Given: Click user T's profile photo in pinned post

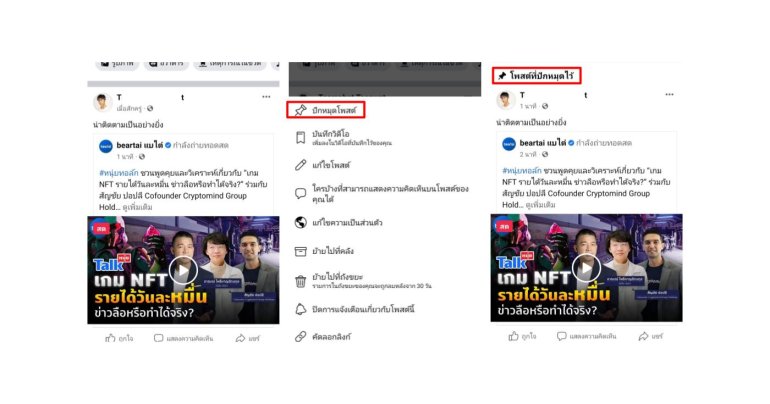Looking at the screenshot, I should point(505,100).
